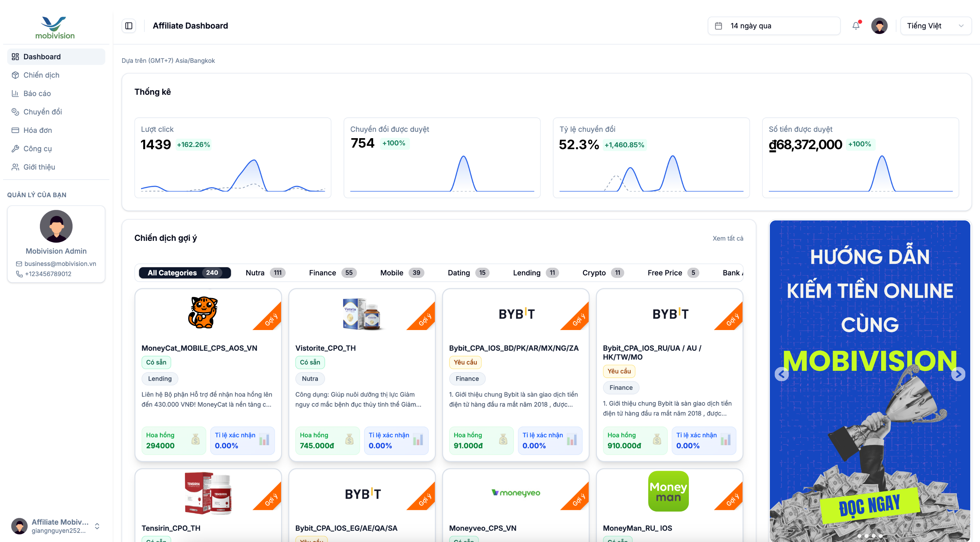Open Chiến dịch in sidebar
The height and width of the screenshot is (542, 980).
pos(41,75)
